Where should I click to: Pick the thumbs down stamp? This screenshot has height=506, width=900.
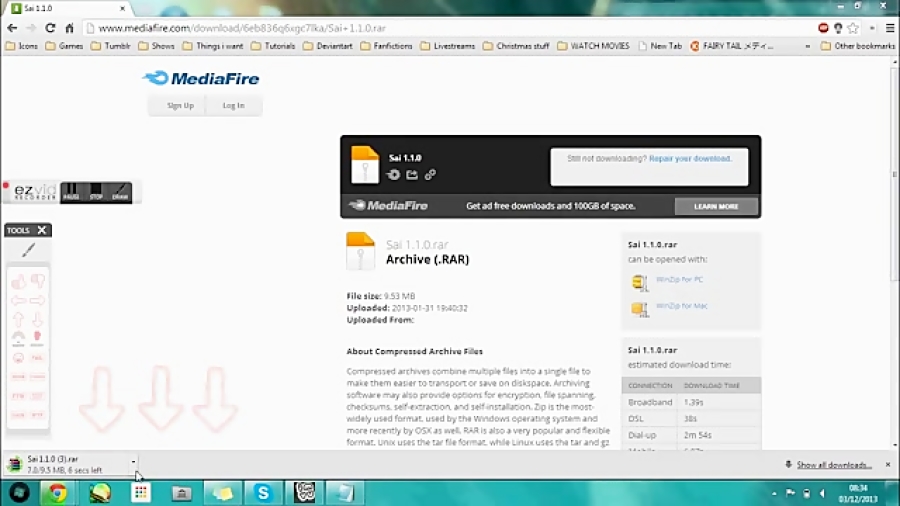point(38,281)
